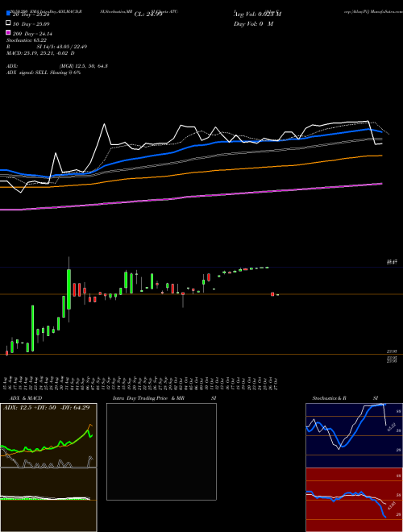
Task: Open the red RSI chart panel
Action: coord(354,500)
